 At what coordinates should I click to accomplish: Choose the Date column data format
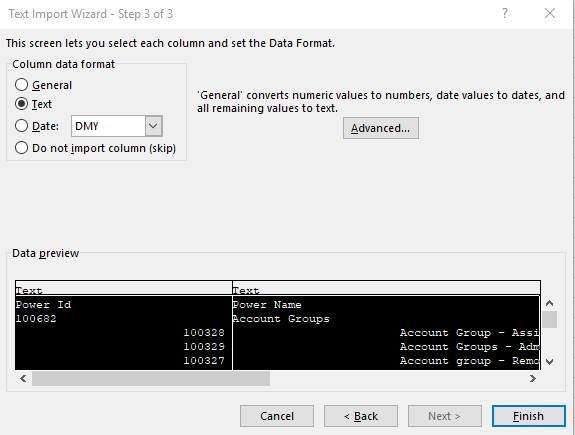pos(21,126)
